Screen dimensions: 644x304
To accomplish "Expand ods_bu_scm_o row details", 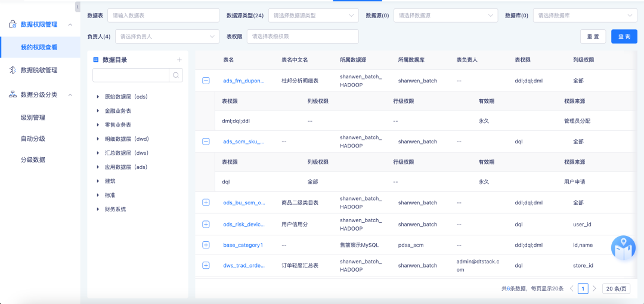I will 206,202.
